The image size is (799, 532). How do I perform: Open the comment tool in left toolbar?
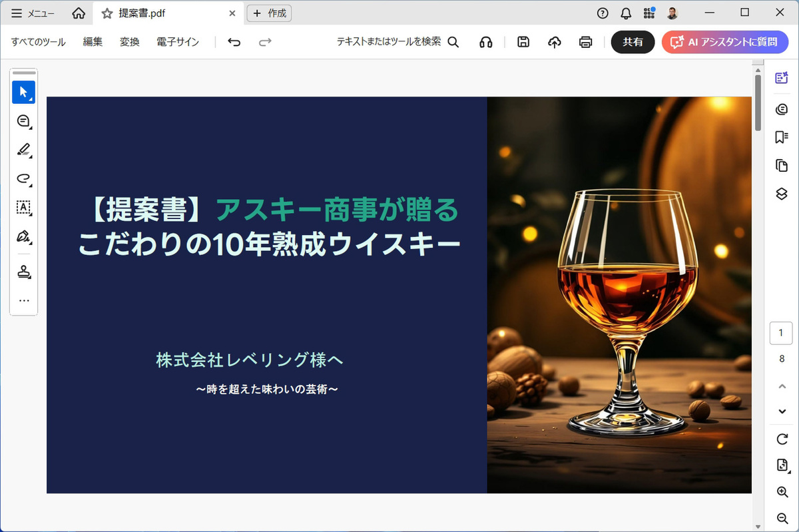pos(23,121)
